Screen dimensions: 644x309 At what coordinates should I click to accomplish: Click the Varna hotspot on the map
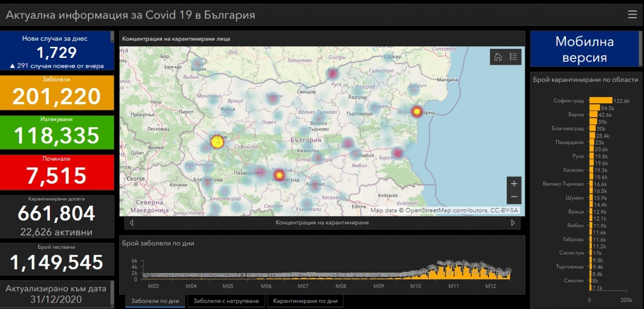pyautogui.click(x=417, y=112)
